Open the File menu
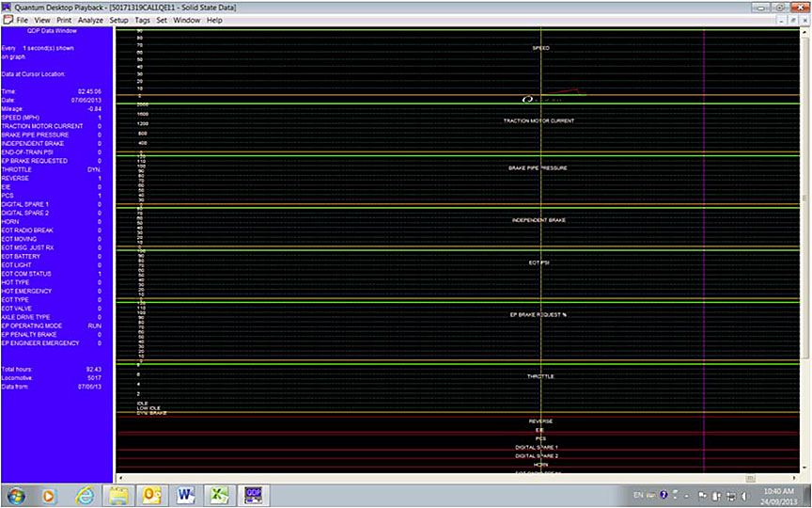The width and height of the screenshot is (812, 508). point(22,19)
